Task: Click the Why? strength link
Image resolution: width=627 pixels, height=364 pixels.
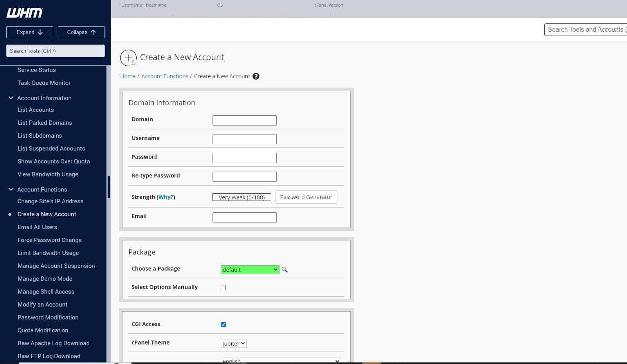Action: pyautogui.click(x=166, y=197)
